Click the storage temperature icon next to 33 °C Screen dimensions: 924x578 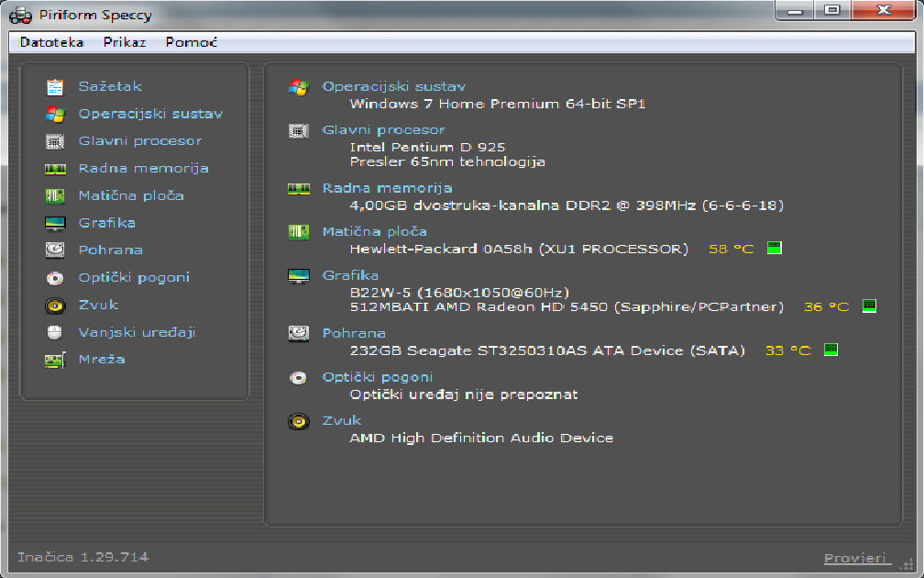[830, 350]
